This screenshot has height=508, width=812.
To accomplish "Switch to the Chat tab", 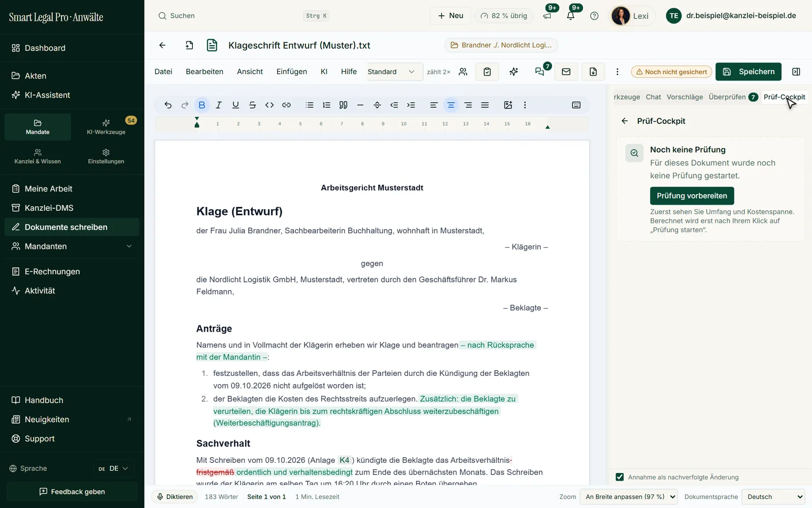I will coord(653,97).
